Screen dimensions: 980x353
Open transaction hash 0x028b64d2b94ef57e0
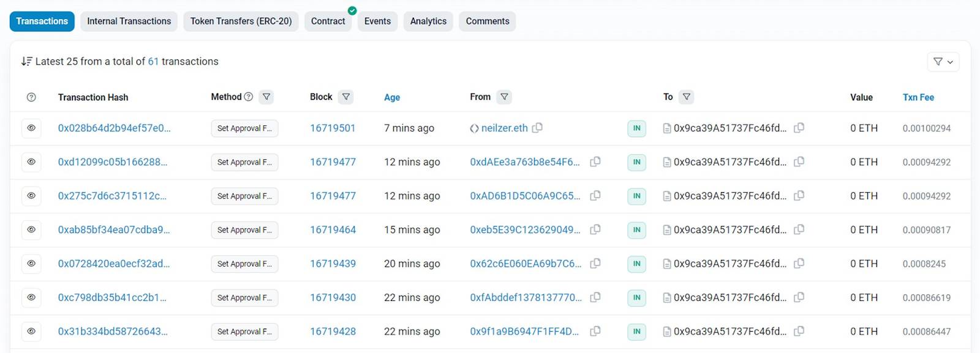(115, 128)
